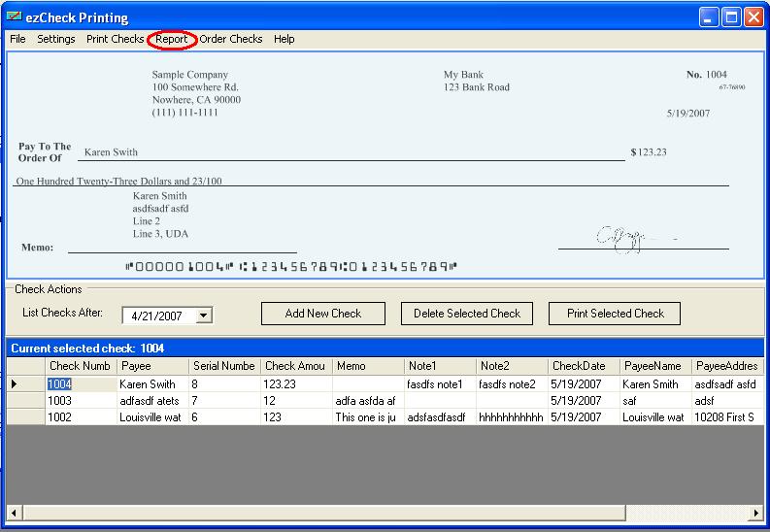Open the circled Report menu
The height and width of the screenshot is (532, 770).
(x=172, y=39)
